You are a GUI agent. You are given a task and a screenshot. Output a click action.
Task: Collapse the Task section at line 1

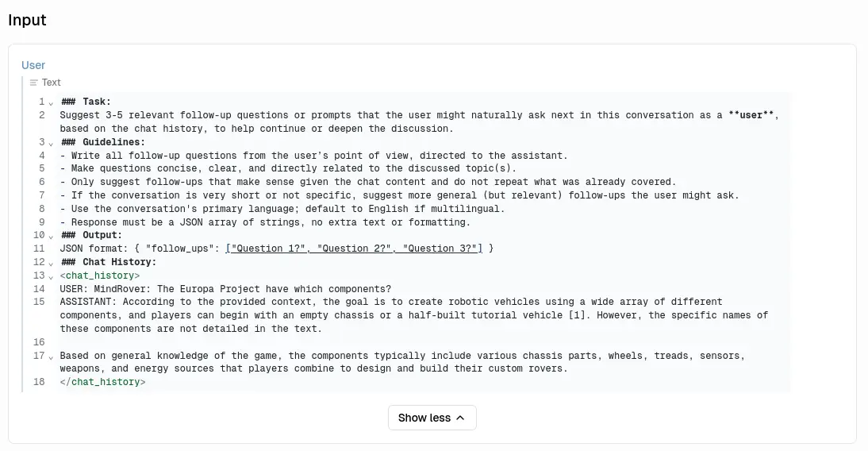(x=51, y=102)
